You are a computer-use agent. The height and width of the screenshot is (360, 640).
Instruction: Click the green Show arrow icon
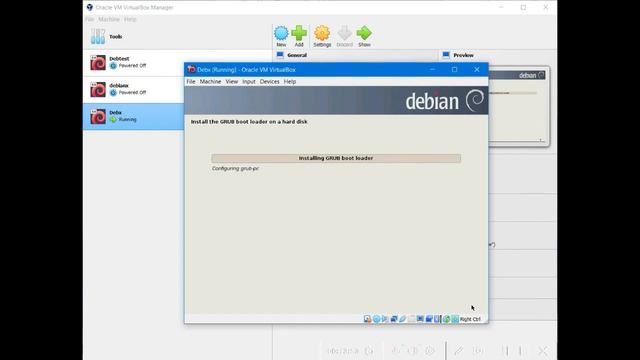(x=364, y=33)
